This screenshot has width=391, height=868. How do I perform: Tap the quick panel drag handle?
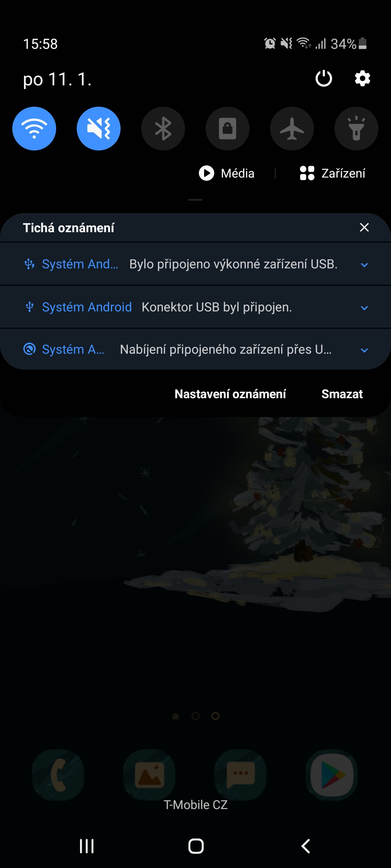[x=195, y=200]
